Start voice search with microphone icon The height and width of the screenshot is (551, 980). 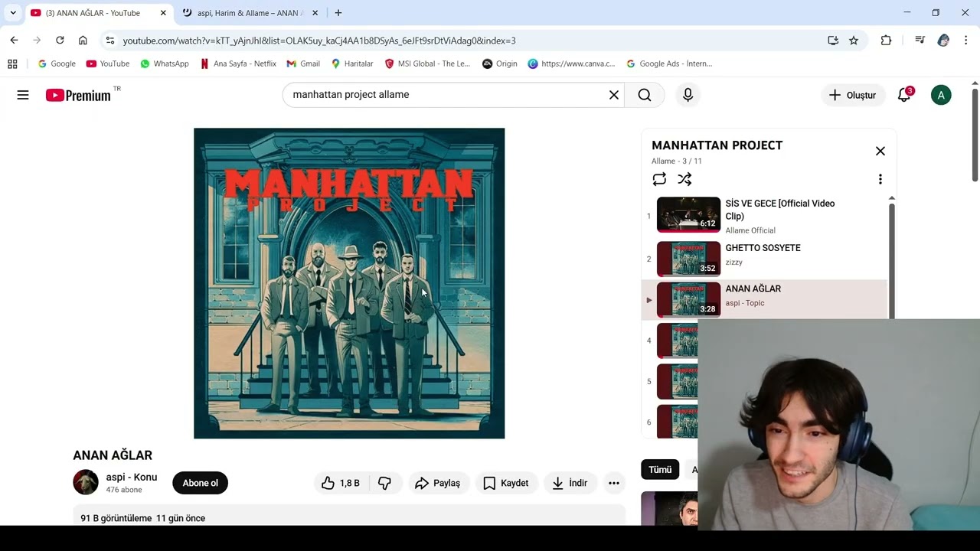688,95
